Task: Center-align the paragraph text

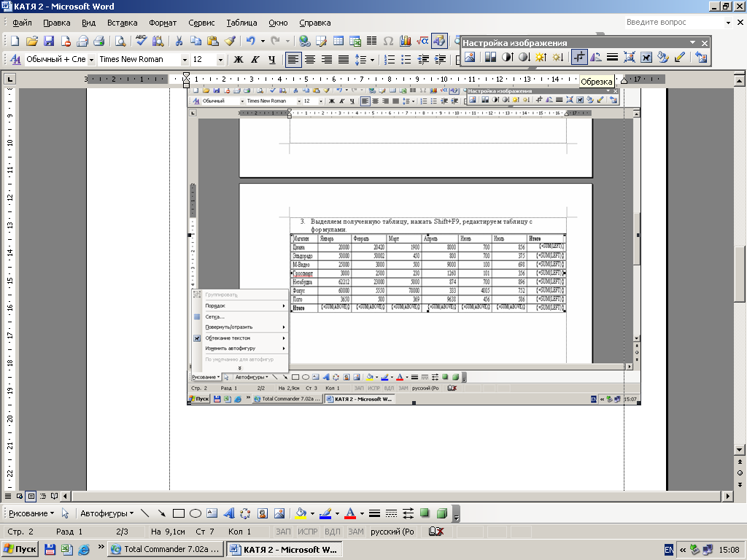Action: 310,60
